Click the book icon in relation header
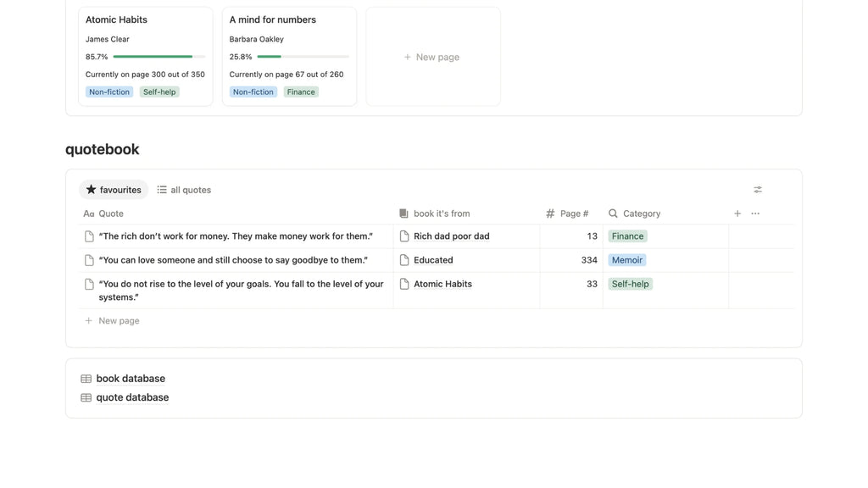Image resolution: width=868 pixels, height=488 pixels. point(403,213)
